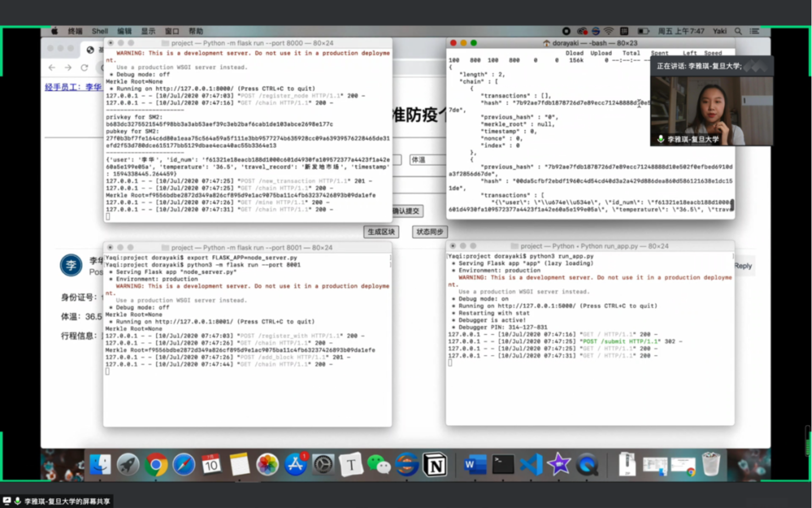Click browser reload button

tap(84, 68)
